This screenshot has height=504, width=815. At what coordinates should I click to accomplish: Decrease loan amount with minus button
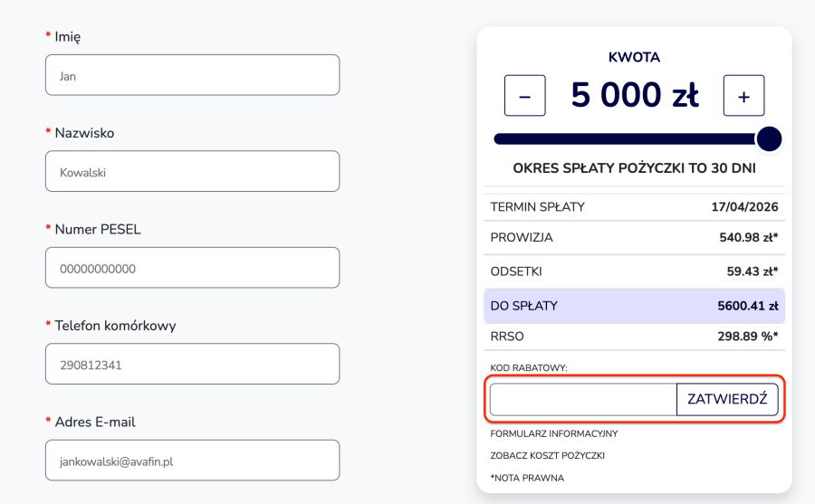(x=525, y=96)
